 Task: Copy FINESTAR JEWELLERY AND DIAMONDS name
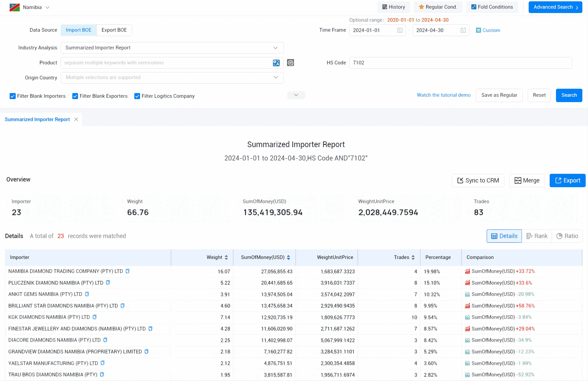click(x=150, y=329)
